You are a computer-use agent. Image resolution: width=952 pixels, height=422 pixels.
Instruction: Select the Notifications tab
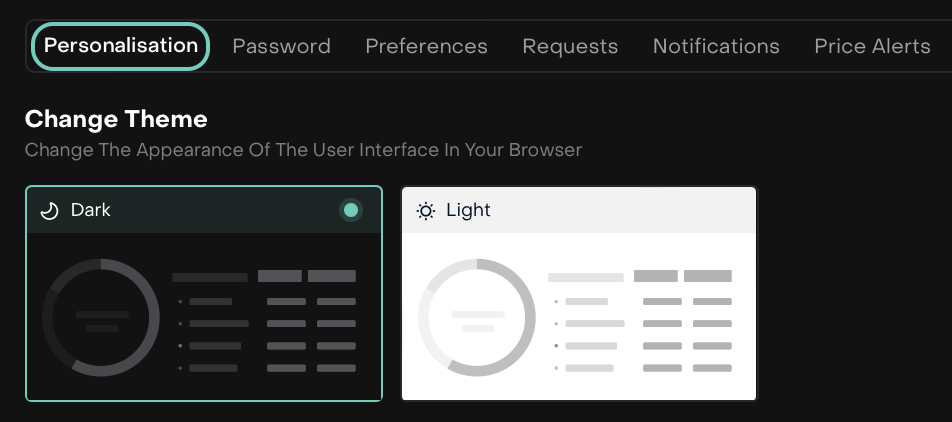pyautogui.click(x=716, y=46)
